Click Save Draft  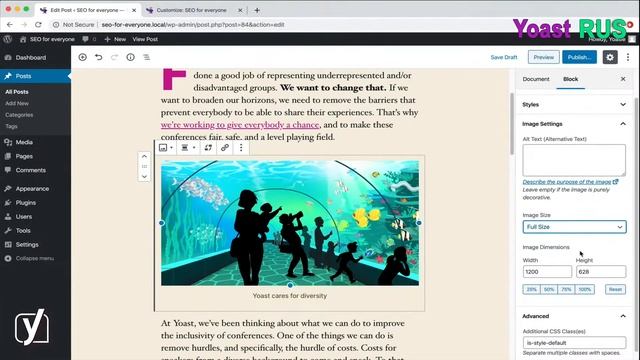[x=504, y=57]
